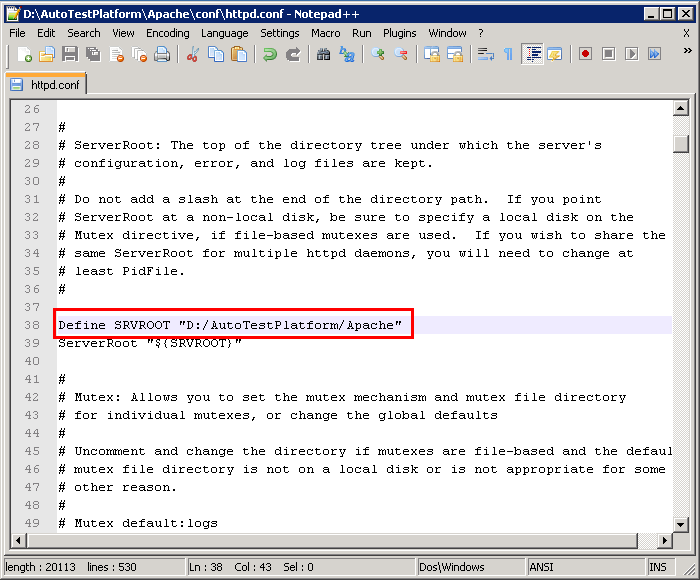Open the Settings menu

coord(280,33)
